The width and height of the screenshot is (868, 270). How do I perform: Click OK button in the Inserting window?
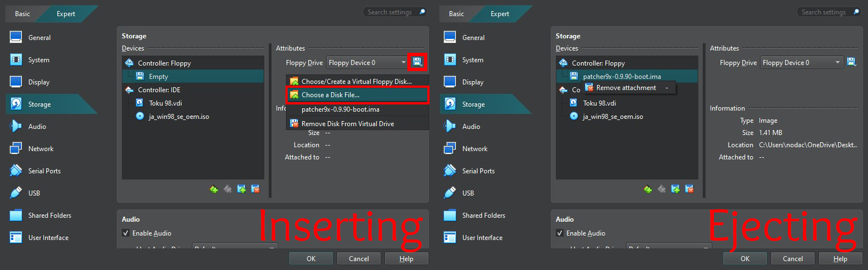tap(311, 258)
